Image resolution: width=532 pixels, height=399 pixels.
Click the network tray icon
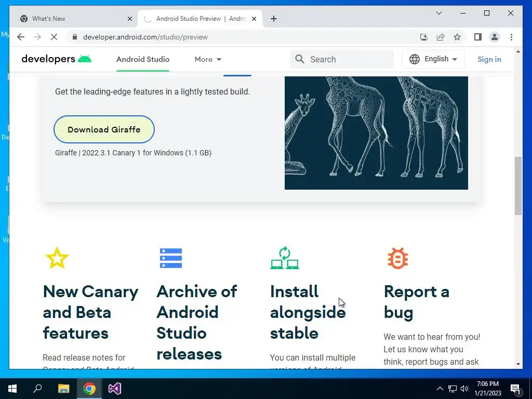453,389
